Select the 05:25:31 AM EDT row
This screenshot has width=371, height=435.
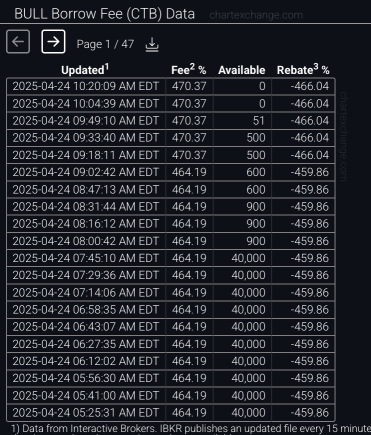pyautogui.click(x=171, y=413)
